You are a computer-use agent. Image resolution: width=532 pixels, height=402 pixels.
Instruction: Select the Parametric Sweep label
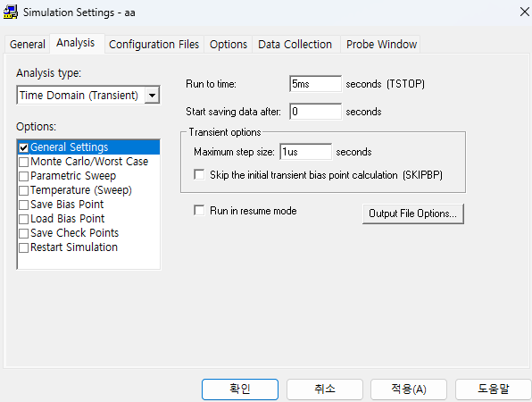tap(73, 176)
